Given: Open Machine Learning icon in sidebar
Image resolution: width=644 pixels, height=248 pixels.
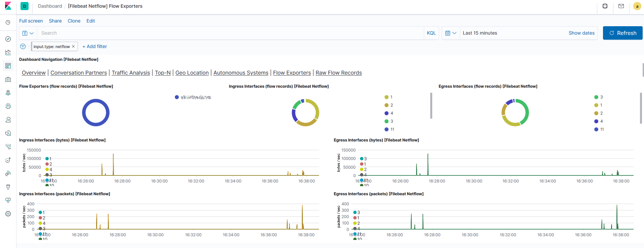Looking at the screenshot, I should pos(8,106).
